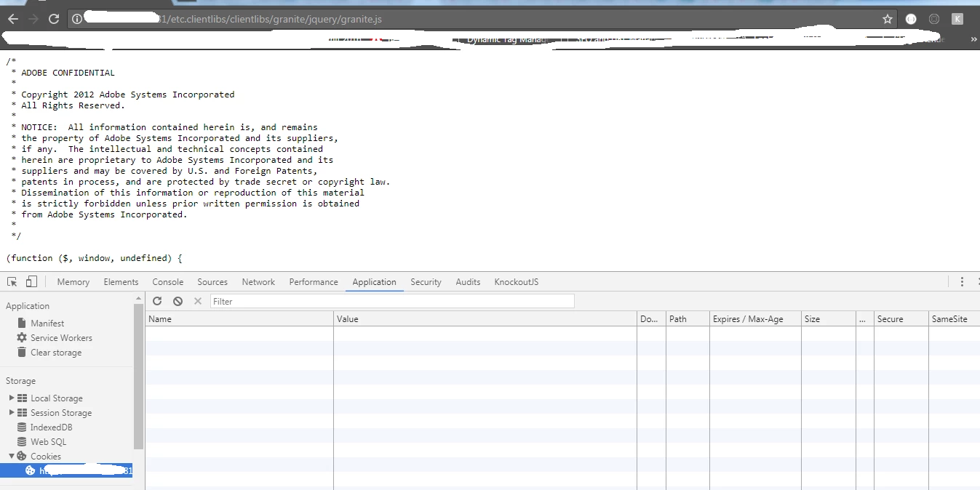Screen dimensions: 980x490
Task: Sort cookies by the Value column header
Action: pyautogui.click(x=485, y=318)
